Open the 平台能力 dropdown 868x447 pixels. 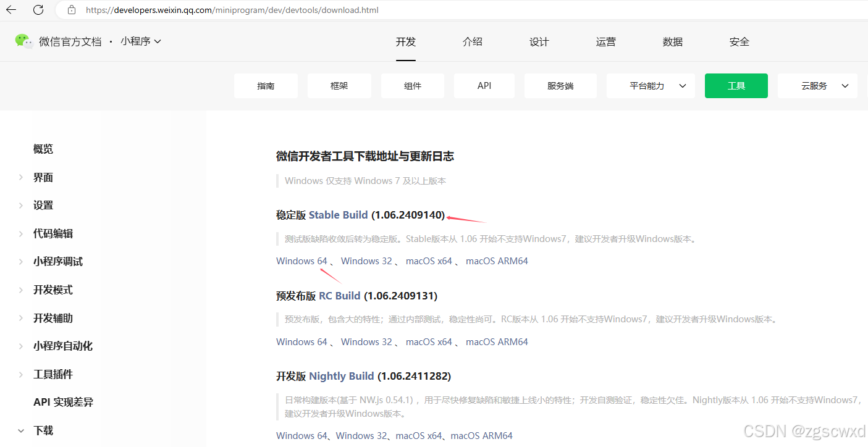(x=651, y=86)
